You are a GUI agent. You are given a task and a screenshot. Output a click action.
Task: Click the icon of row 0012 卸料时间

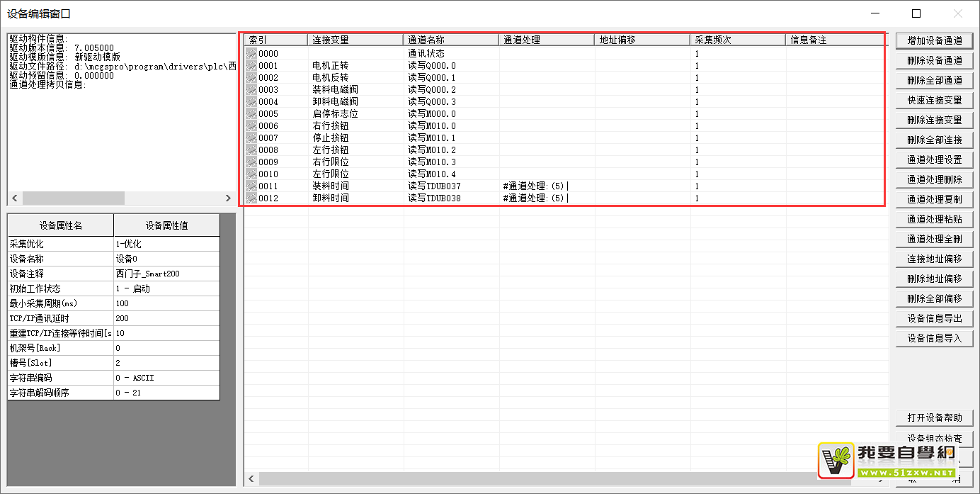coord(251,198)
